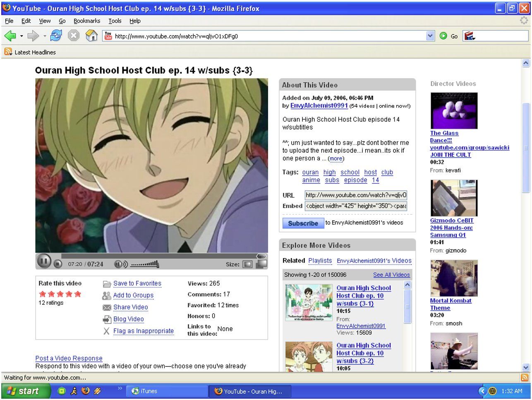This screenshot has width=532, height=400.
Task: Open the ep. 10 {3-2} video thumbnail
Action: click(x=309, y=356)
